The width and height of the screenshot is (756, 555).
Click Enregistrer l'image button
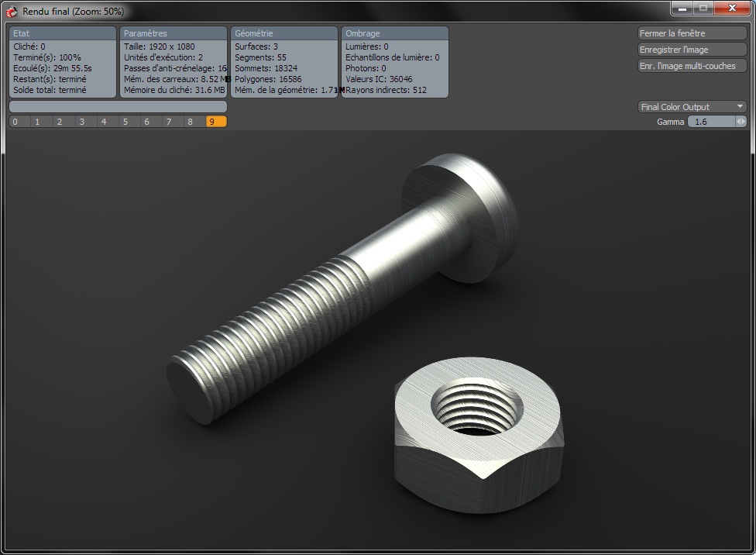coord(692,50)
